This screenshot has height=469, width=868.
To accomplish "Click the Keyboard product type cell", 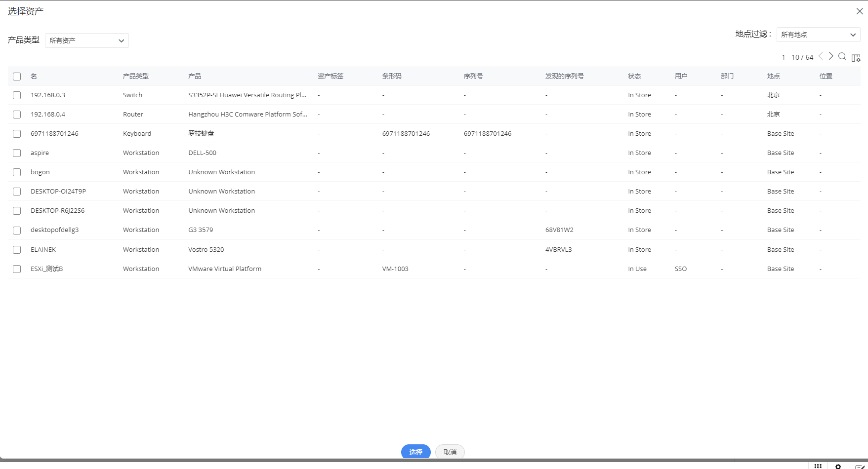I will coord(137,133).
